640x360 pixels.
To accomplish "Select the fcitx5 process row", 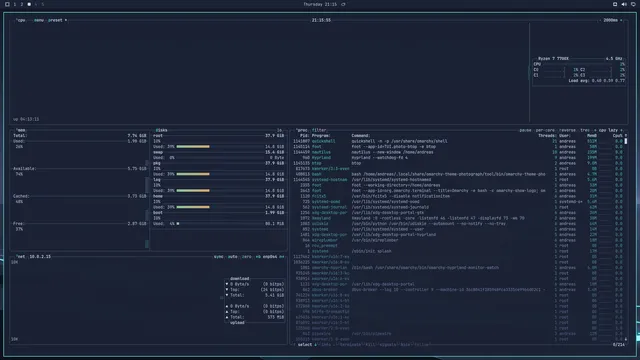I will pyautogui.click(x=458, y=196).
